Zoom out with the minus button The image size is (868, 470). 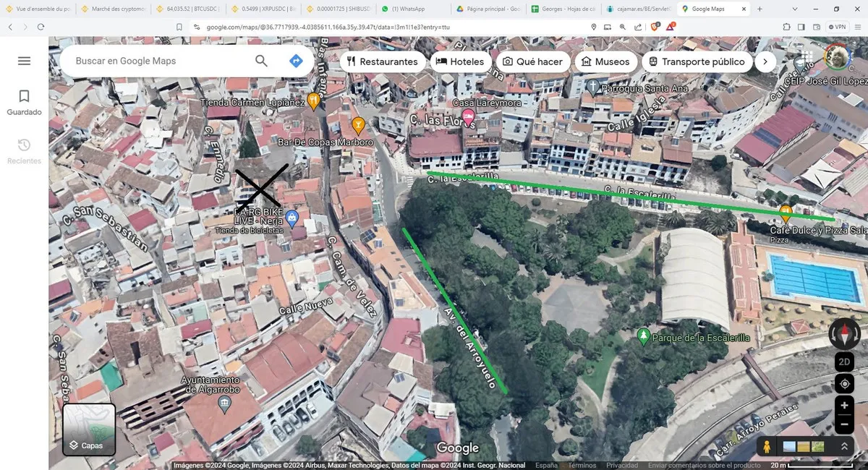point(844,424)
